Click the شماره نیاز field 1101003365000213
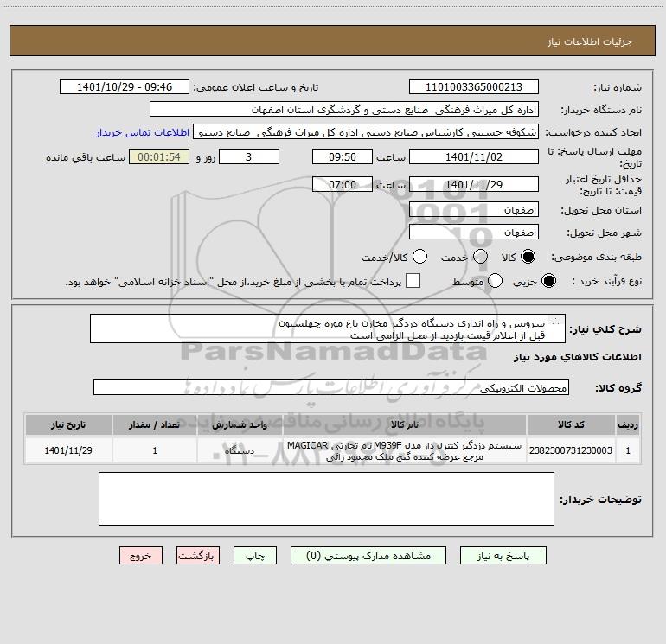Screen dimensions: 666x644 474,87
